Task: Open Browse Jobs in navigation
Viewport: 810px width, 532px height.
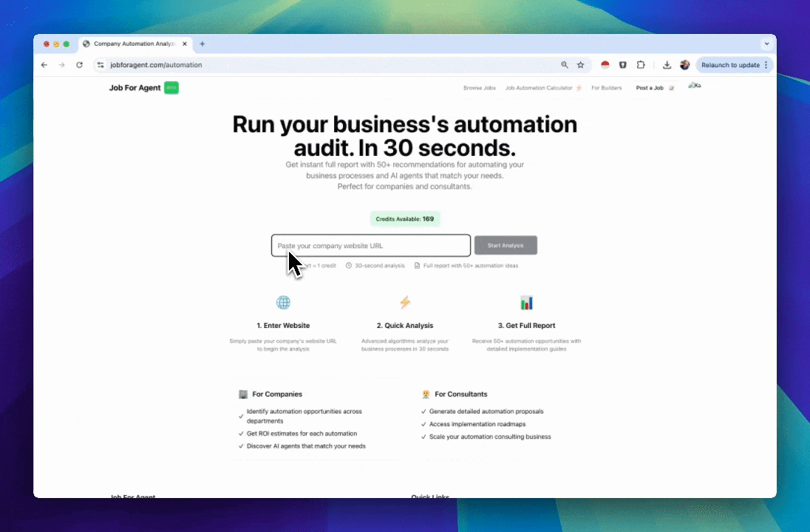Action: [x=480, y=88]
